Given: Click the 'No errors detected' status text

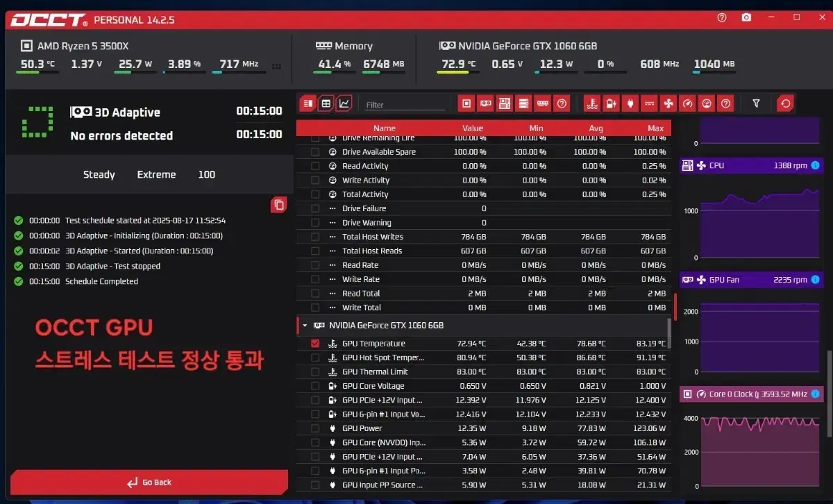Looking at the screenshot, I should coord(121,135).
